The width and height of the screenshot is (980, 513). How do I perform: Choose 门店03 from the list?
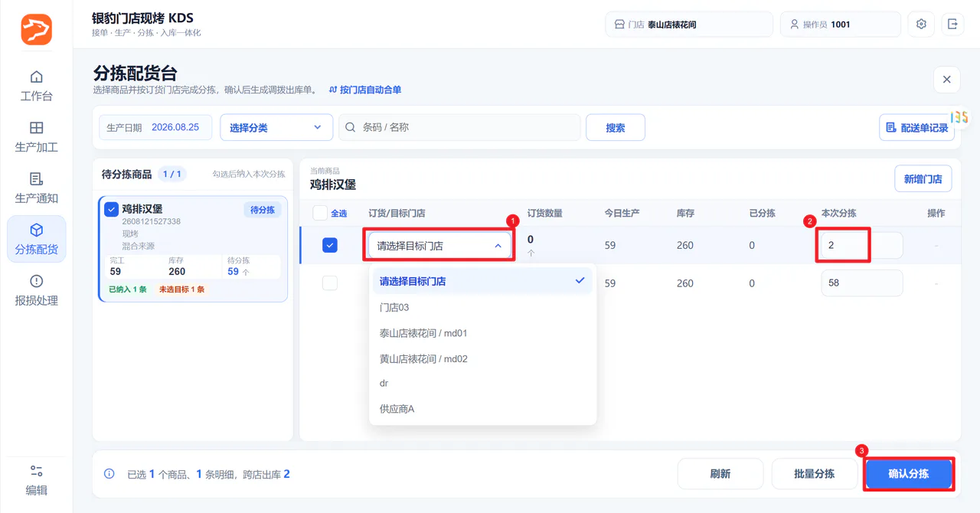tap(482, 307)
